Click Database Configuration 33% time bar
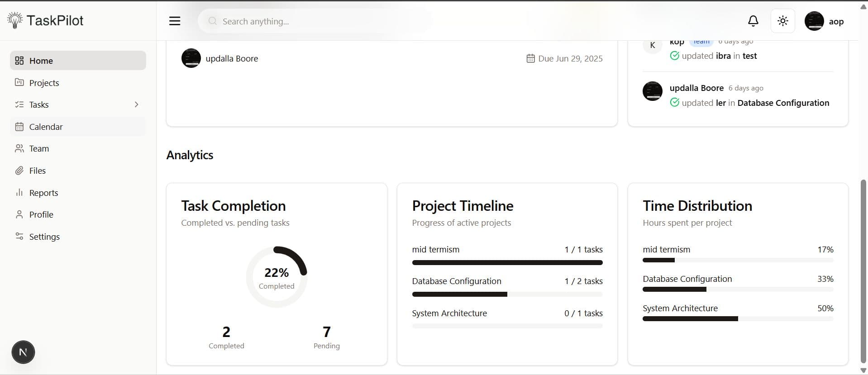The height and width of the screenshot is (375, 868). point(738,290)
